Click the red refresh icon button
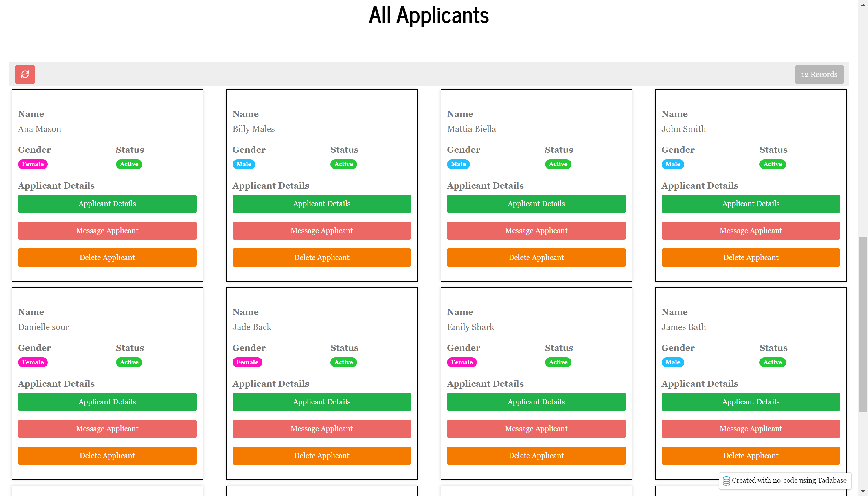The width and height of the screenshot is (868, 496). [25, 74]
